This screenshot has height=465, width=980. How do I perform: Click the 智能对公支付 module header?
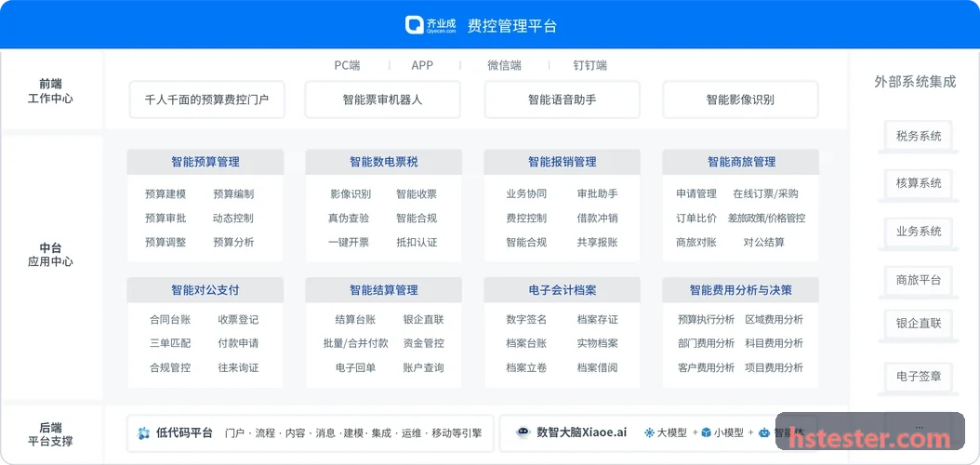pyautogui.click(x=205, y=290)
